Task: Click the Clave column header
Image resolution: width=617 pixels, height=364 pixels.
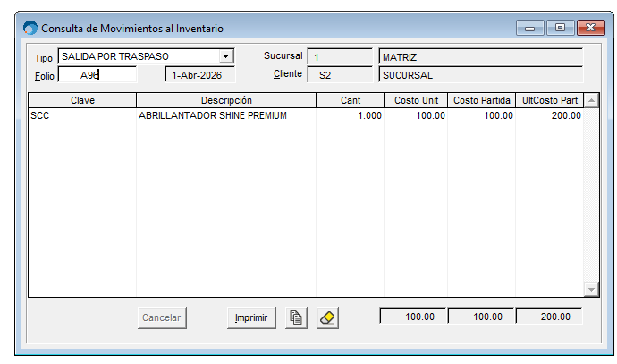Action: tap(82, 100)
